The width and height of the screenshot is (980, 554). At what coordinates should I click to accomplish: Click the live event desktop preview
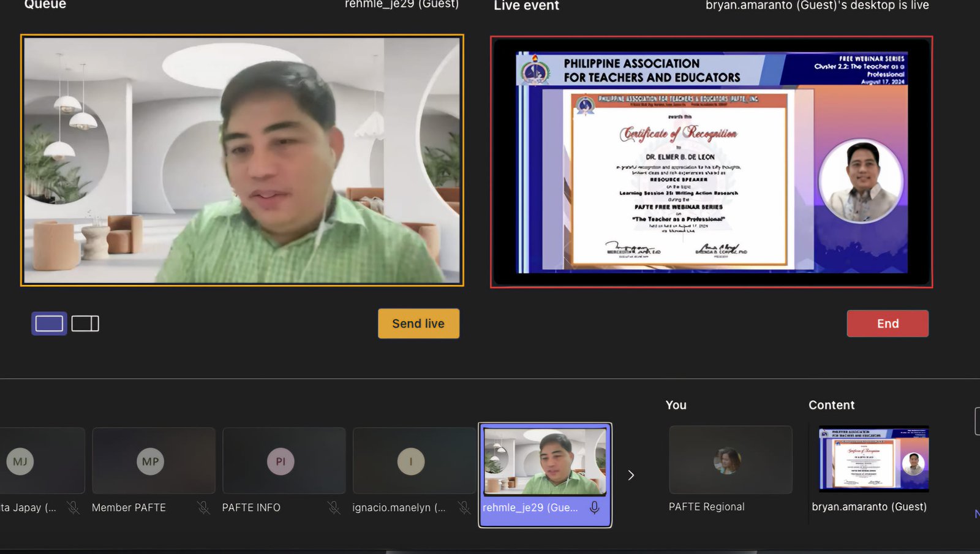pos(711,162)
